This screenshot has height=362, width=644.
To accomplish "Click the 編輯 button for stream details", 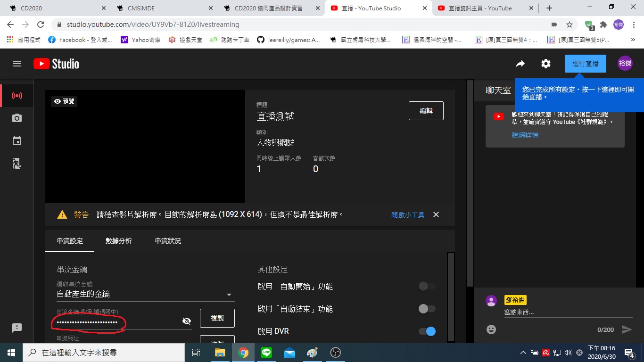I will (x=426, y=111).
